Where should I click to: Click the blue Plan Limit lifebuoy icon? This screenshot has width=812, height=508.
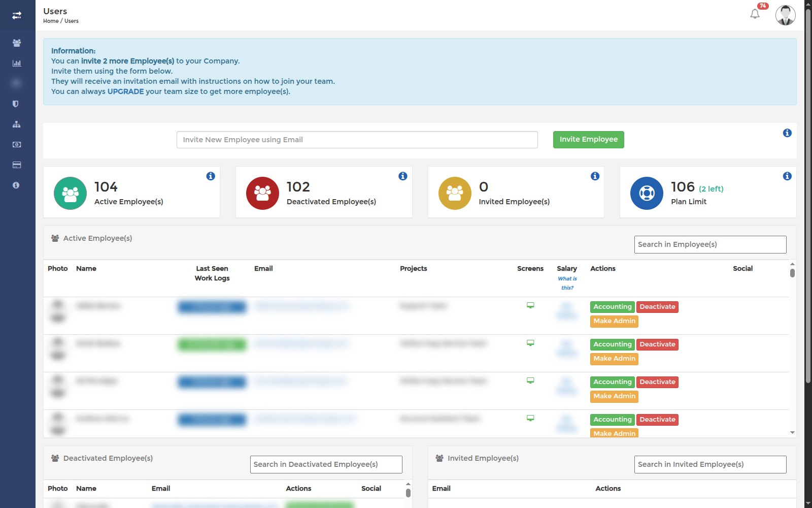[647, 193]
